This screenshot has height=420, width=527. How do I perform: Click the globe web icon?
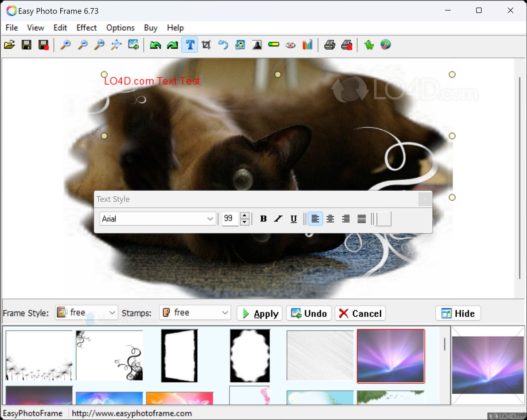click(x=386, y=45)
